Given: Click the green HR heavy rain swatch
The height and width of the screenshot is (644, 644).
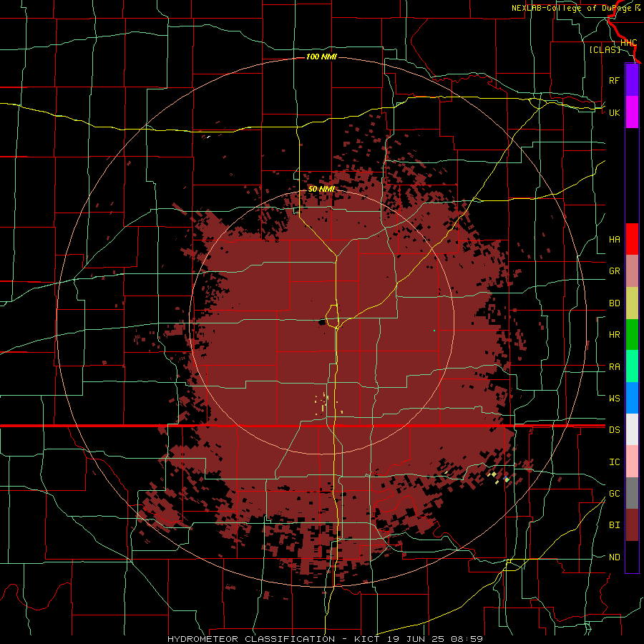Looking at the screenshot, I should click(x=632, y=335).
